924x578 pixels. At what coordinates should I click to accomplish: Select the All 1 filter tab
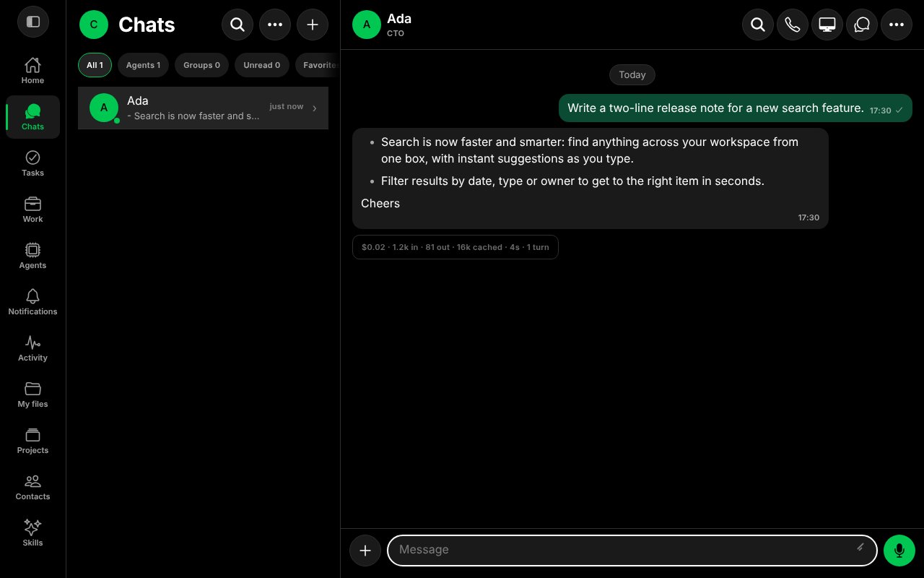95,65
